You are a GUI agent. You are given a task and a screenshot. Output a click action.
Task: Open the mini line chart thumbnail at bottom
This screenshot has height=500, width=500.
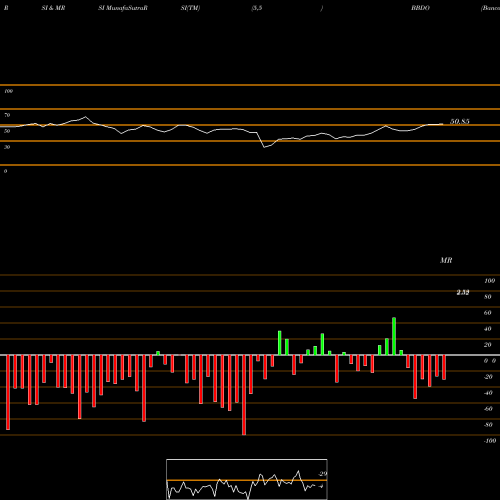(x=247, y=479)
